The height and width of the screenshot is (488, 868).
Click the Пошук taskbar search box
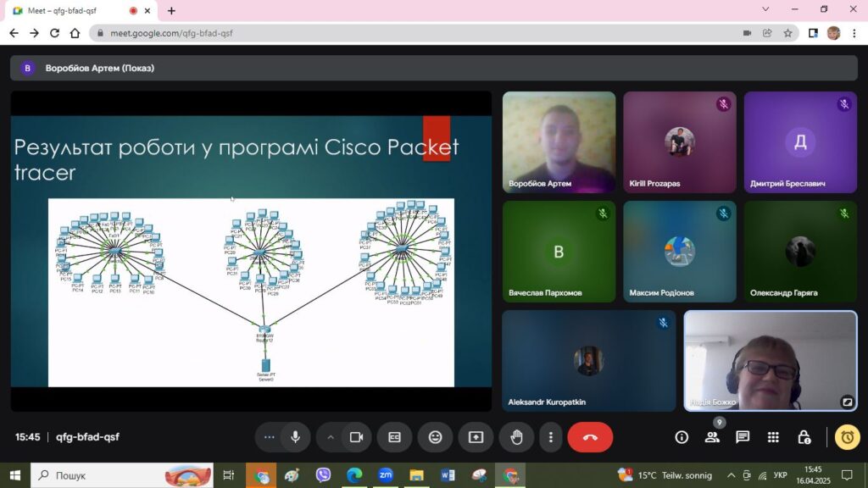(x=122, y=475)
